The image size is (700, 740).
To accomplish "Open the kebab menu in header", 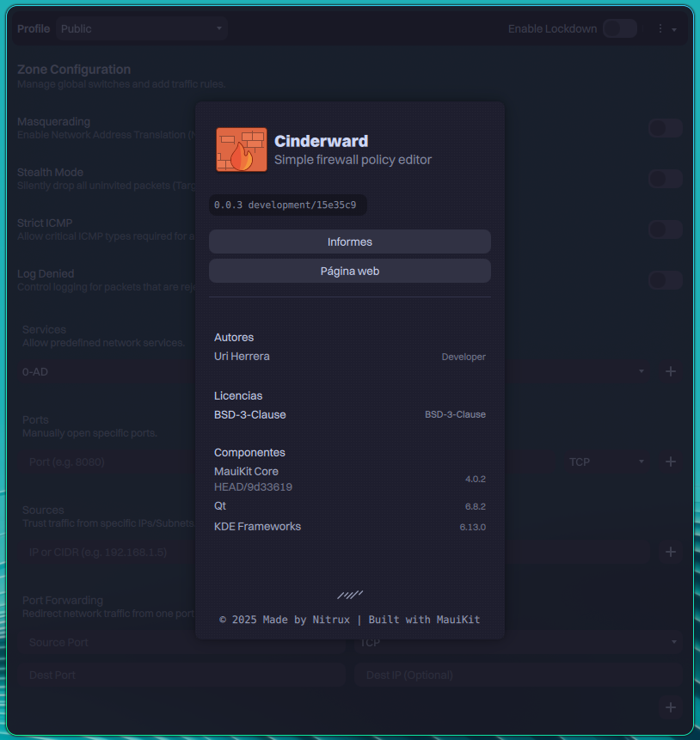I will coord(666,29).
